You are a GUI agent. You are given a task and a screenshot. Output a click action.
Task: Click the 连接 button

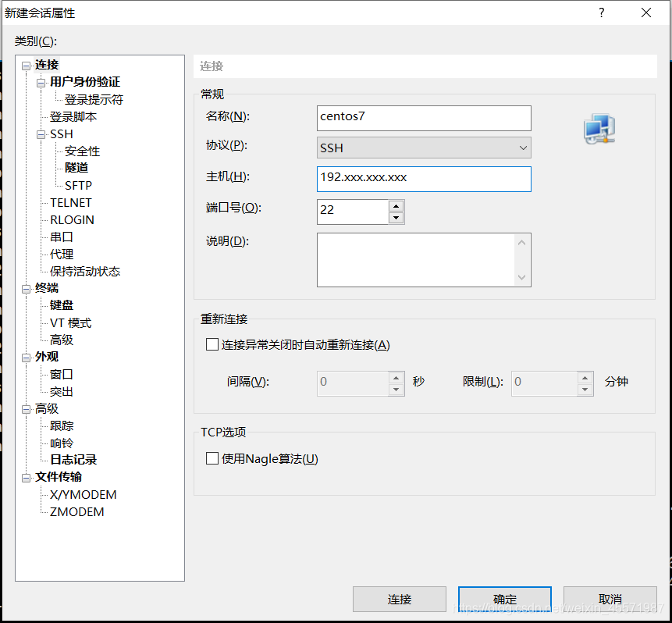click(x=400, y=599)
